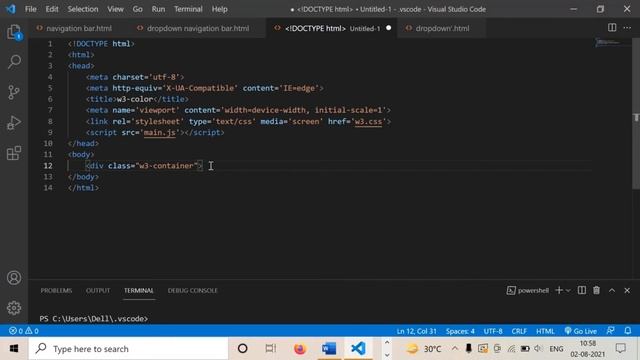Screen dimensions: 640x360
Task: Open the terminal launch profile dropdown
Action: 568,291
